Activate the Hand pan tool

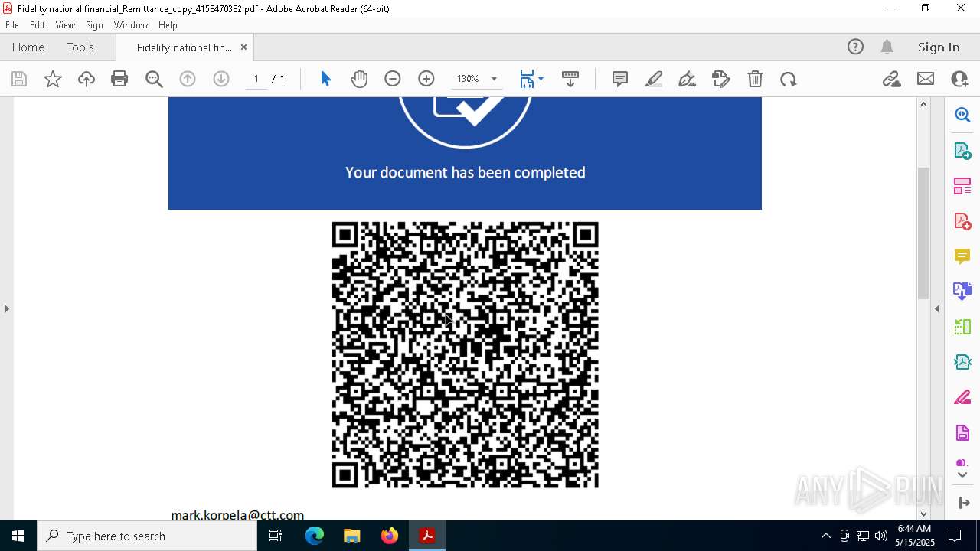[x=359, y=79]
